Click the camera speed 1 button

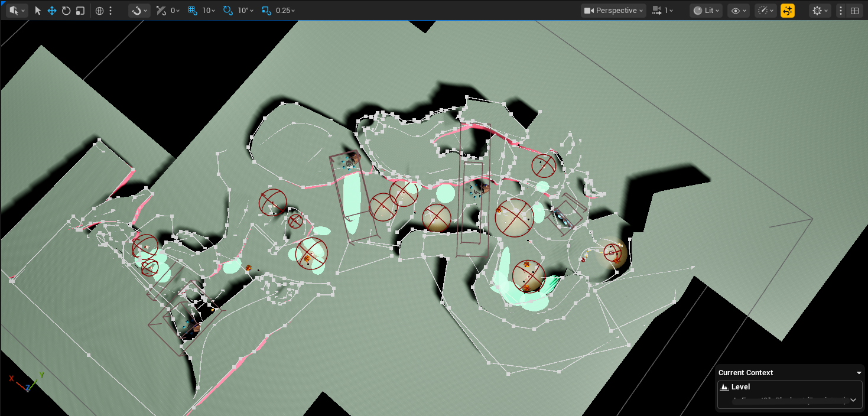pos(662,11)
